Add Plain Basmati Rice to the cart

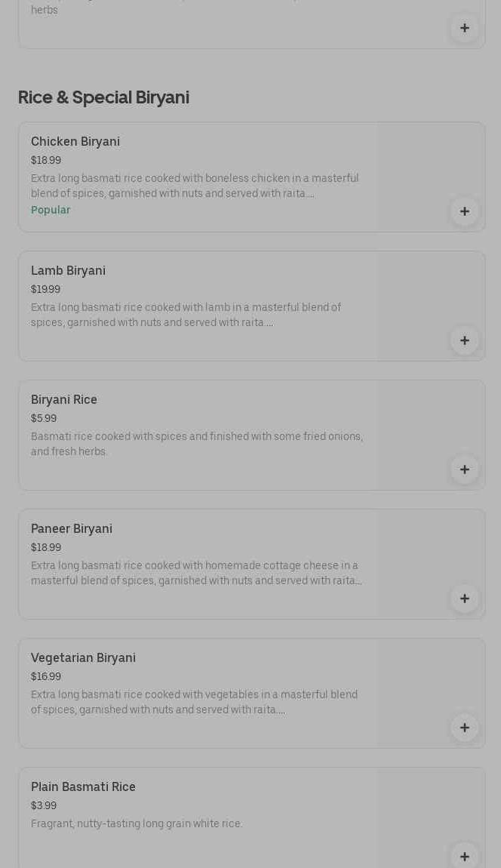tap(464, 856)
